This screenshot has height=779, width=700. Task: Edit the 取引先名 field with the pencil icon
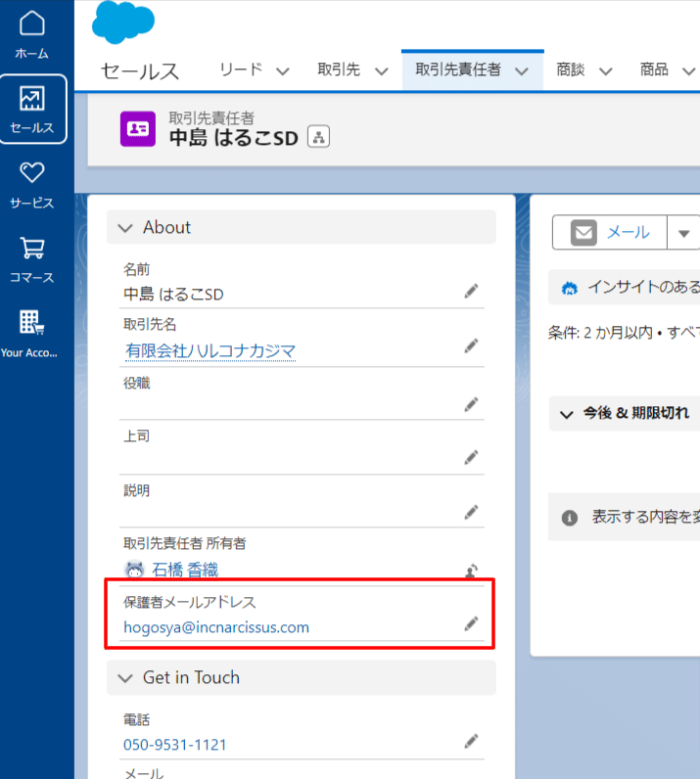[471, 345]
